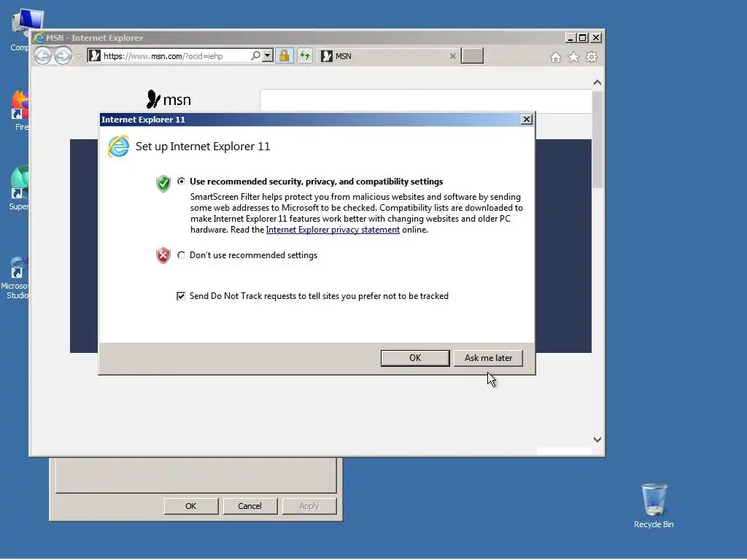Screen dimensions: 747x560
Task: Click the Refresh page icon
Action: [305, 55]
